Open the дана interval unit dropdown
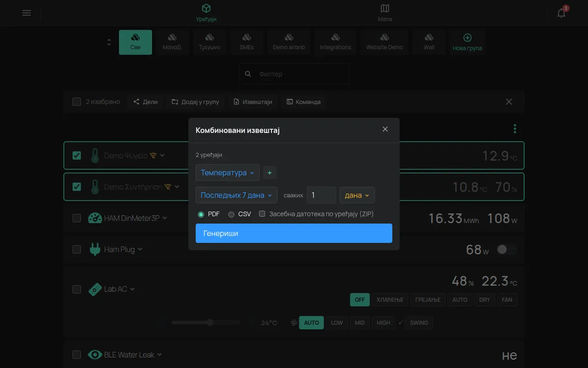Screen dimensions: 588x368 coord(357,195)
